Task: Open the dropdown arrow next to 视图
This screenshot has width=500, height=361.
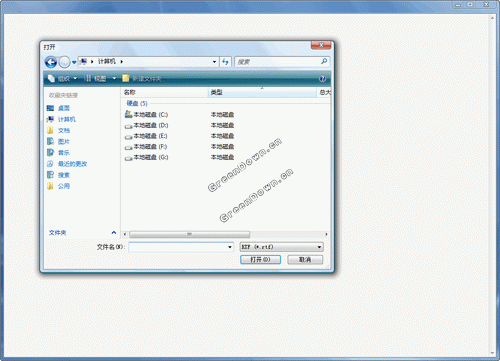Action: pyautogui.click(x=114, y=79)
